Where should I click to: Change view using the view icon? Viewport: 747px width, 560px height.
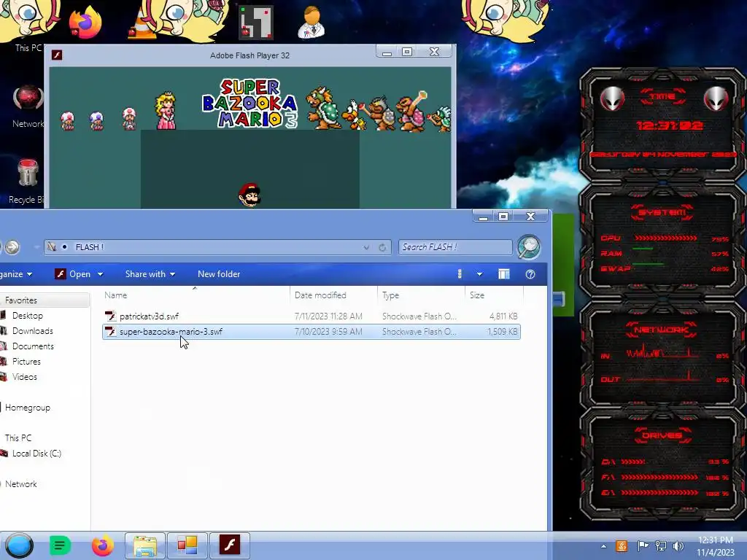tap(460, 274)
